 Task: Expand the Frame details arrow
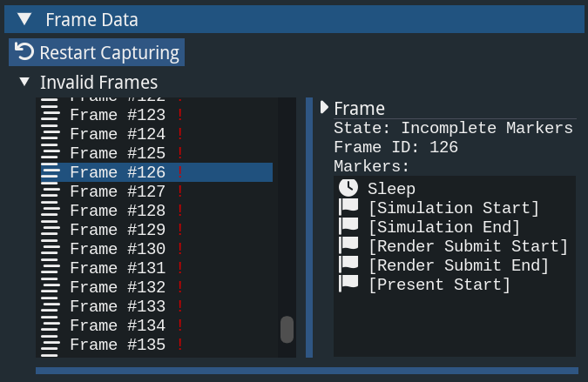click(324, 108)
